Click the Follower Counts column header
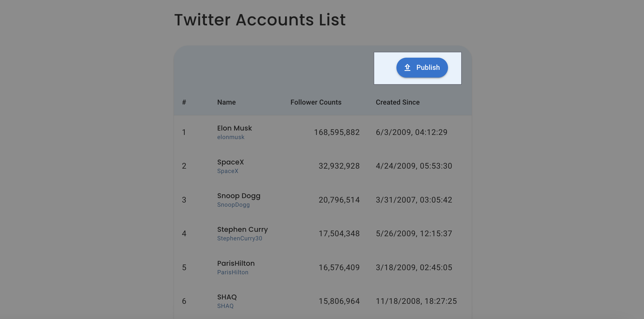The width and height of the screenshot is (644, 319). (316, 102)
